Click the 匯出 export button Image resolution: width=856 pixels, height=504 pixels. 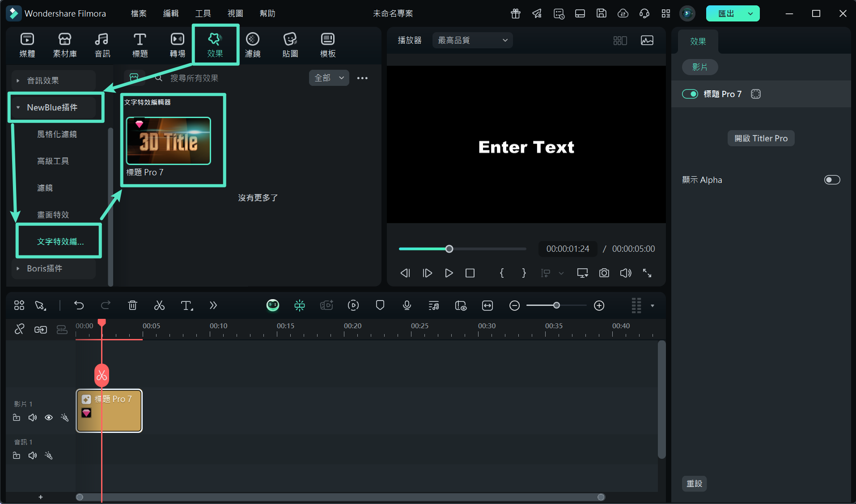tap(726, 13)
